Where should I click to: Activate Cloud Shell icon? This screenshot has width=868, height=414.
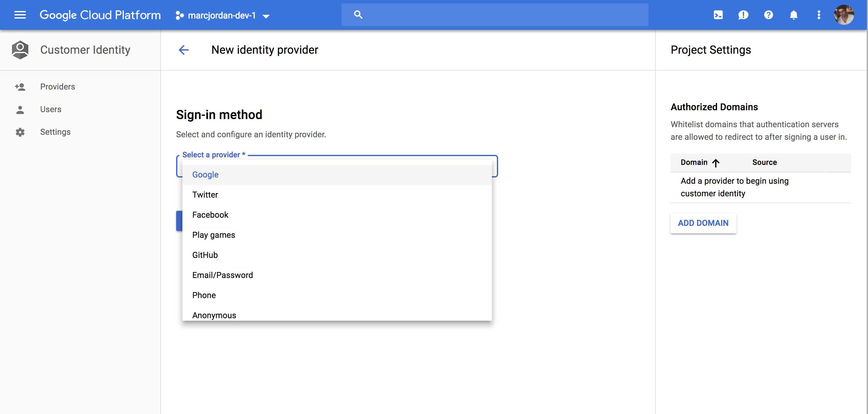(718, 15)
